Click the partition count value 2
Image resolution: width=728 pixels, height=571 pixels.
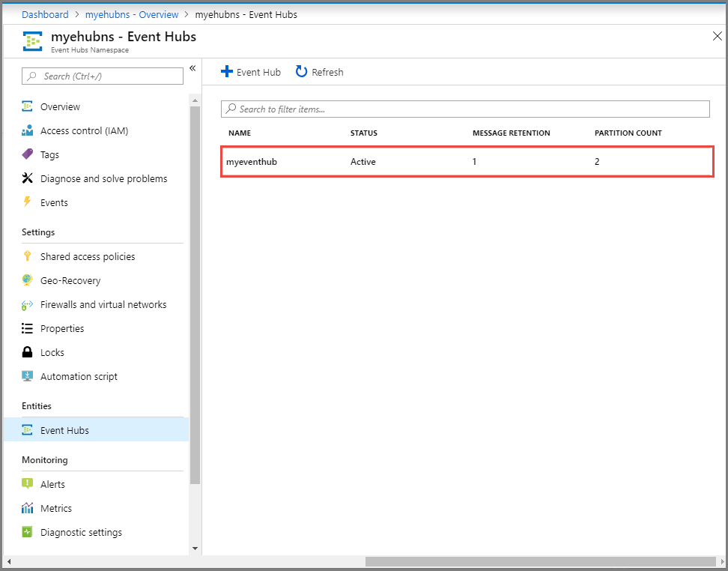click(597, 162)
